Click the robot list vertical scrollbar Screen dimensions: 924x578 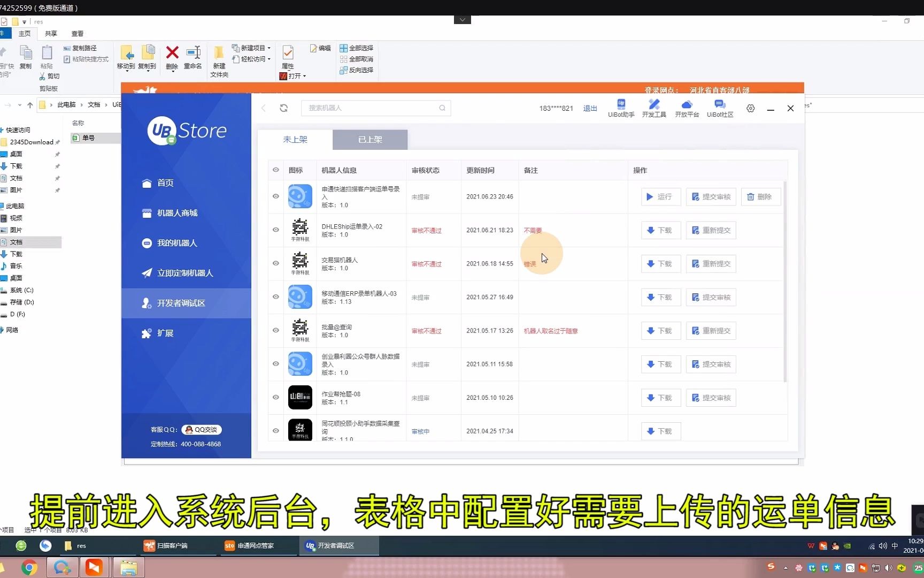click(x=785, y=281)
